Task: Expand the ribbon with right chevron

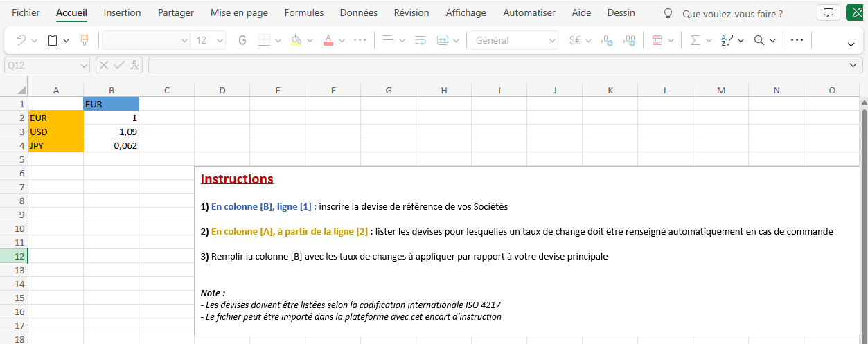Action: click(x=851, y=44)
